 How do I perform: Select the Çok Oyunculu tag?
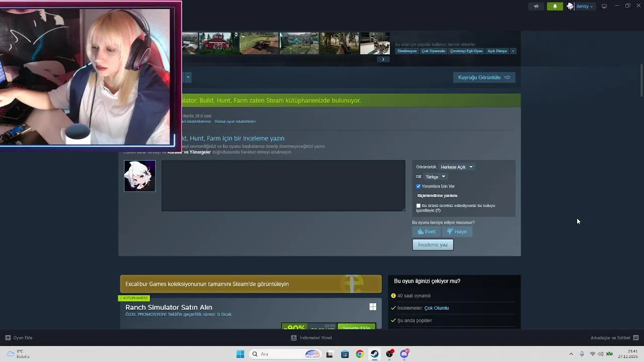click(x=433, y=51)
